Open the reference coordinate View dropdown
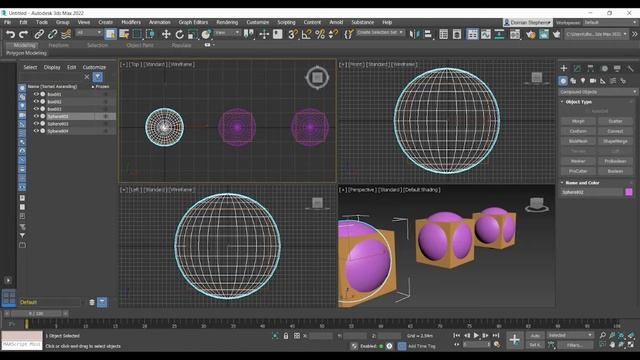This screenshot has height=360, width=640. coord(227,33)
